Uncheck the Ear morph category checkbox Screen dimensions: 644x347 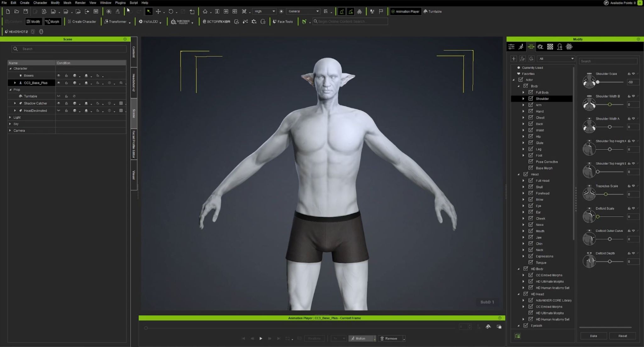(x=531, y=212)
